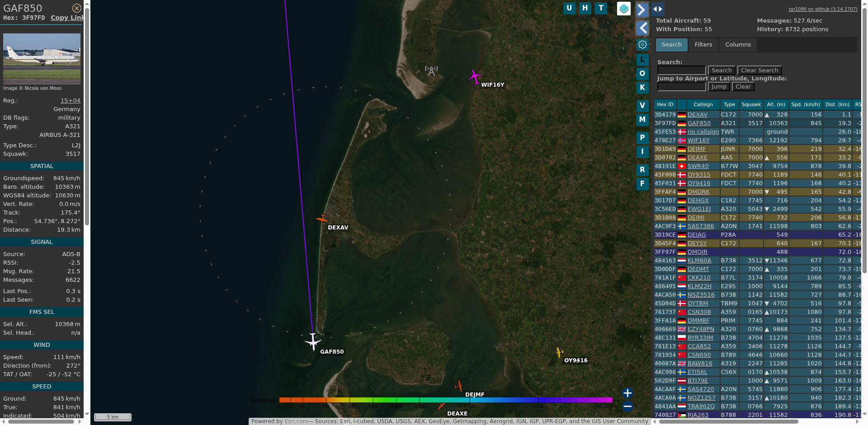Image resolution: width=868 pixels, height=425 pixels.
Task: Click the altitude color legend bar
Action: pyautogui.click(x=446, y=400)
